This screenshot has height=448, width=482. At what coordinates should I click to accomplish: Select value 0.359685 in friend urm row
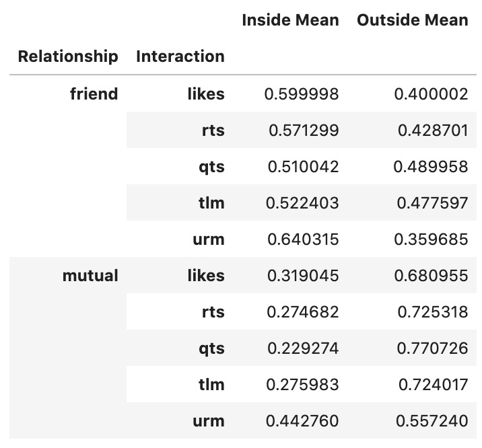click(431, 239)
